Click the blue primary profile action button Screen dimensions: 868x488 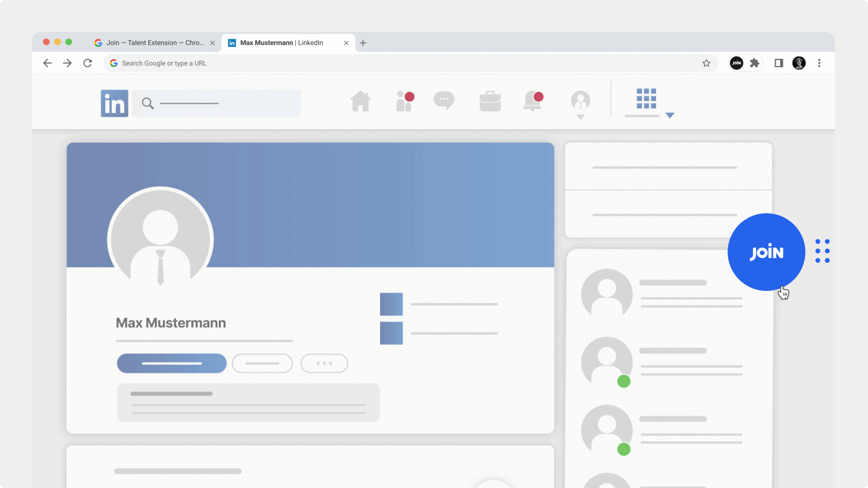click(x=171, y=363)
